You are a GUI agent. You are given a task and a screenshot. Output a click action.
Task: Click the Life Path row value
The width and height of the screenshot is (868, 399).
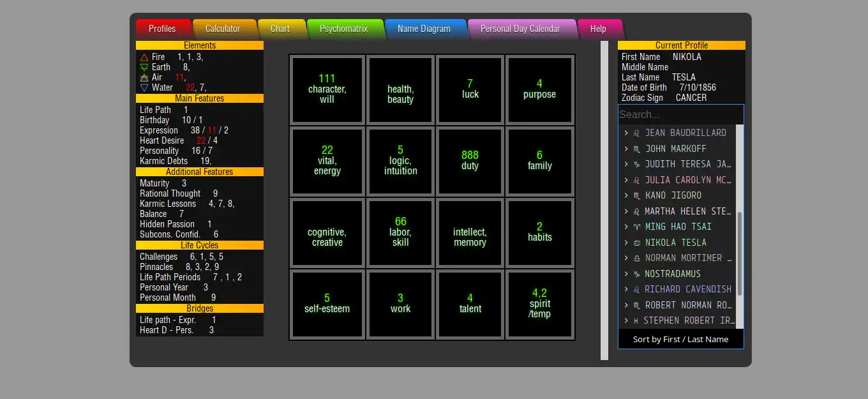pyautogui.click(x=186, y=110)
